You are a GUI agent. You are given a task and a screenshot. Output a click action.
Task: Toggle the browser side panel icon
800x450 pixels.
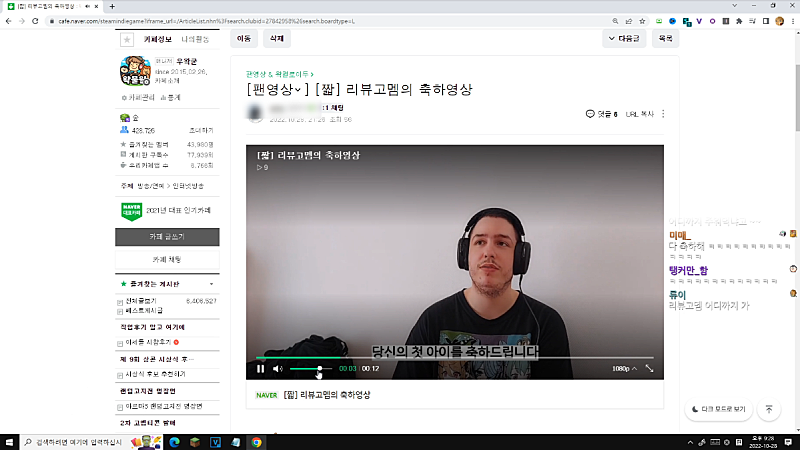766,21
